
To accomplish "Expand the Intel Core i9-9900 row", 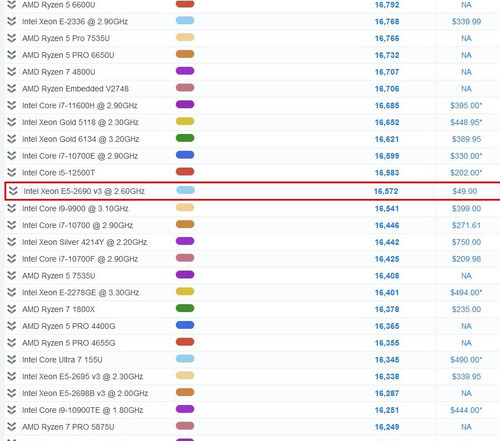I will 12,208.
